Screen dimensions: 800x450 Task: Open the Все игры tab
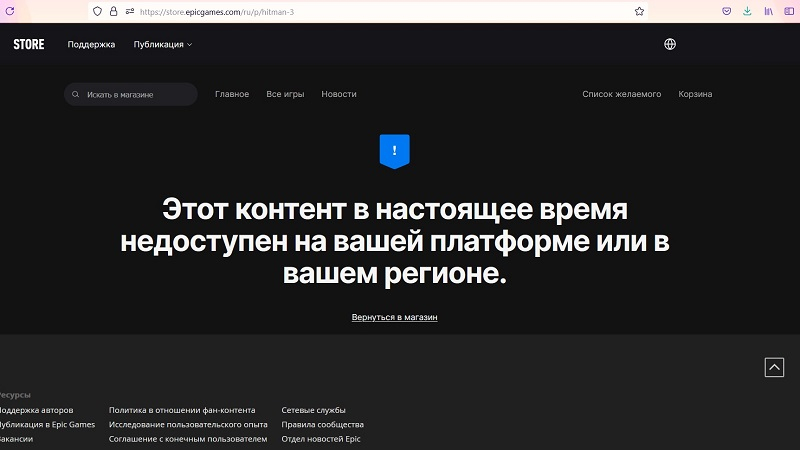pyautogui.click(x=285, y=94)
